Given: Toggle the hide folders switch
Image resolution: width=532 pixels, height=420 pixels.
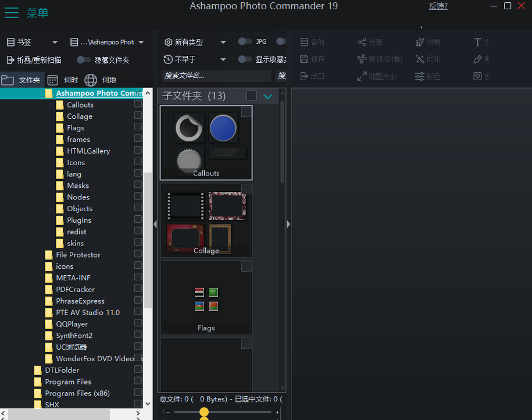Looking at the screenshot, I should pyautogui.click(x=84, y=60).
